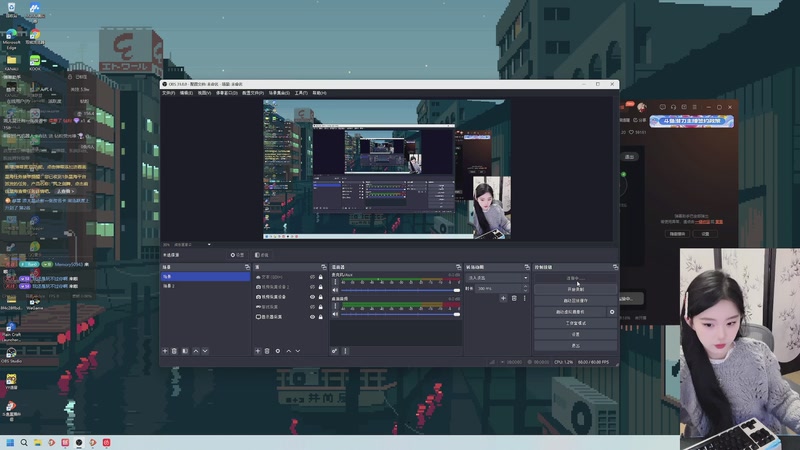The image size is (800, 450).
Task: Step the transition duration up
Action: tap(525, 287)
